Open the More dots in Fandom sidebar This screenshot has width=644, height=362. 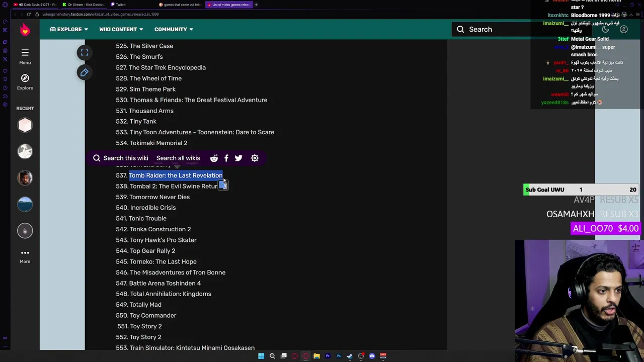click(x=25, y=256)
